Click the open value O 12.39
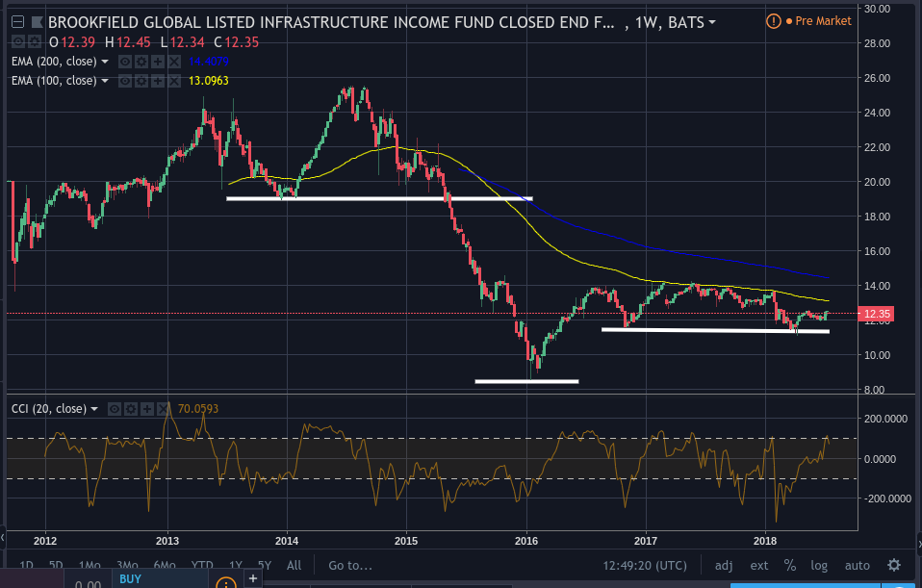Image resolution: width=922 pixels, height=588 pixels. coord(72,42)
